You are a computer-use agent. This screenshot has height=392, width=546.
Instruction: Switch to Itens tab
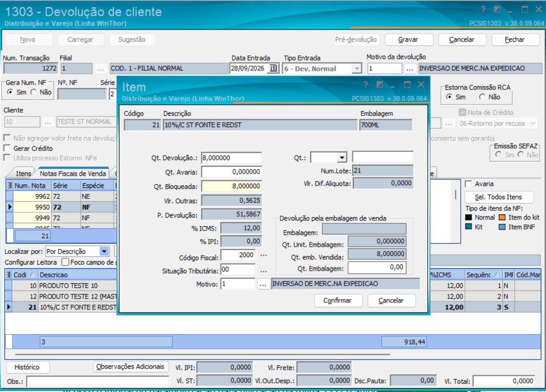pos(23,173)
